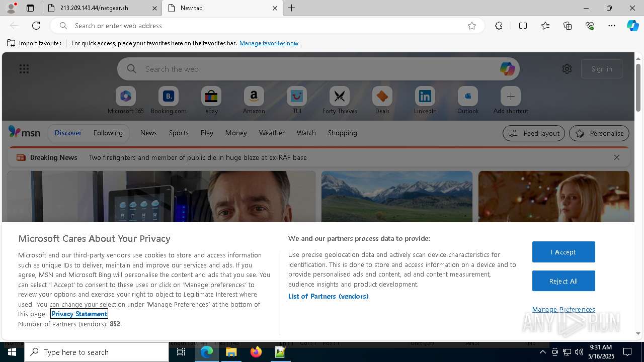Image resolution: width=644 pixels, height=362 pixels.
Task: Click the Reject All button
Action: tap(563, 281)
